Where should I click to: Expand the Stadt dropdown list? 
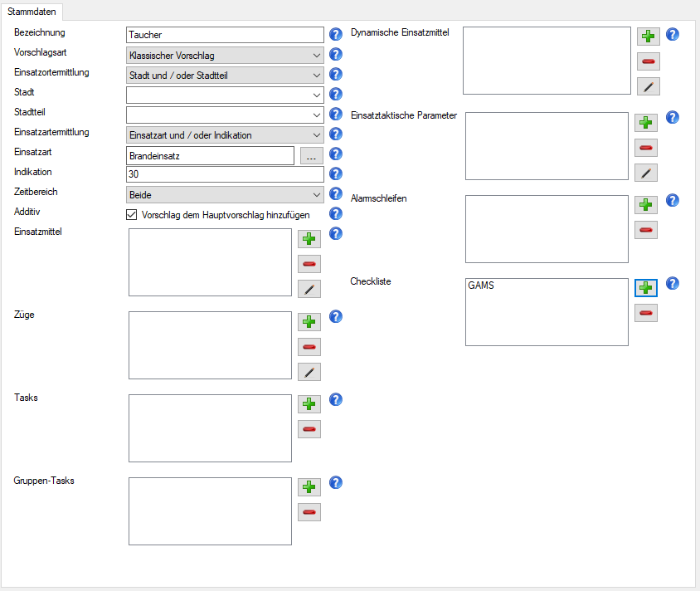pyautogui.click(x=225, y=95)
